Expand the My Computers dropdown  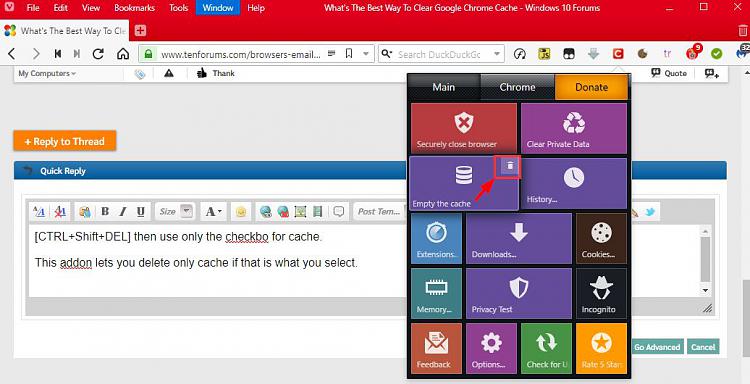tap(47, 73)
